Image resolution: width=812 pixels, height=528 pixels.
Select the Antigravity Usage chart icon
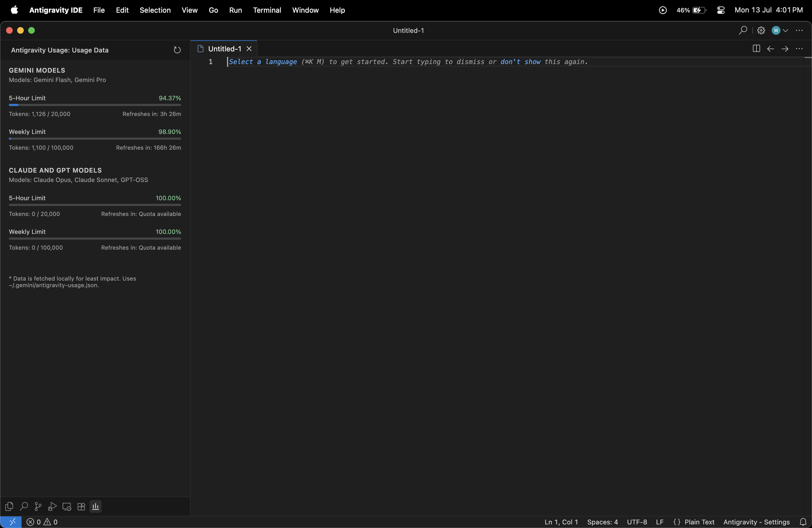pyautogui.click(x=96, y=506)
